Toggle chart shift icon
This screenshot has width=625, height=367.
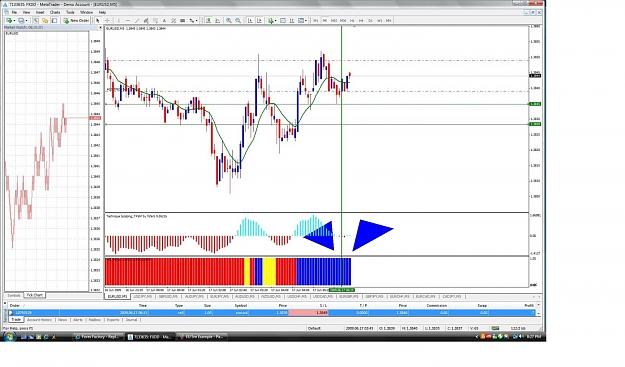[x=259, y=20]
